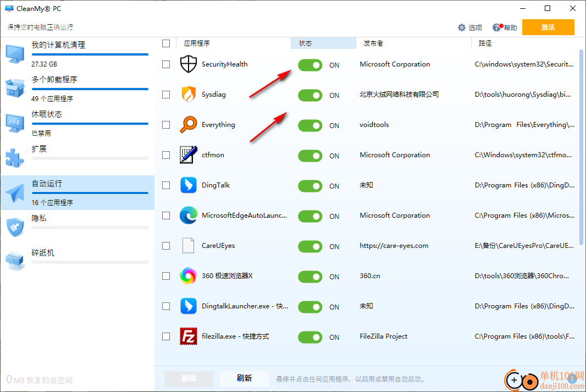Click the 自动运行 paper plane icon
Viewport: 586px width, 392px height.
(15, 193)
